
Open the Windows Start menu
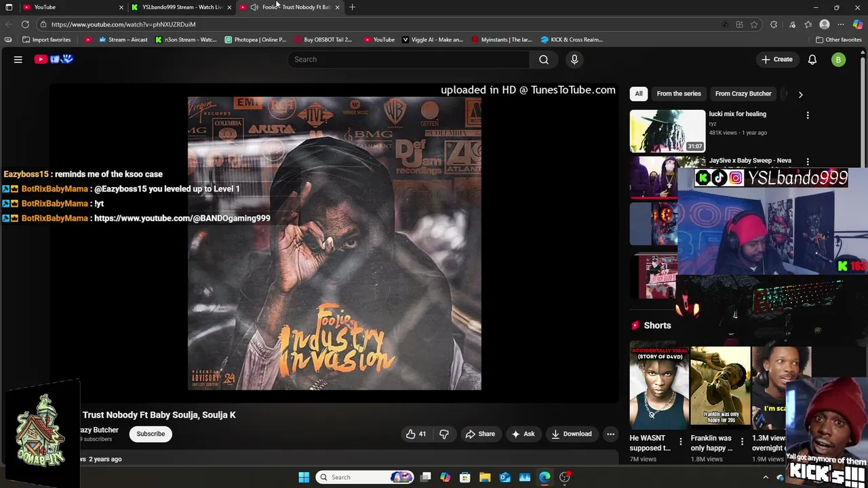(x=304, y=477)
